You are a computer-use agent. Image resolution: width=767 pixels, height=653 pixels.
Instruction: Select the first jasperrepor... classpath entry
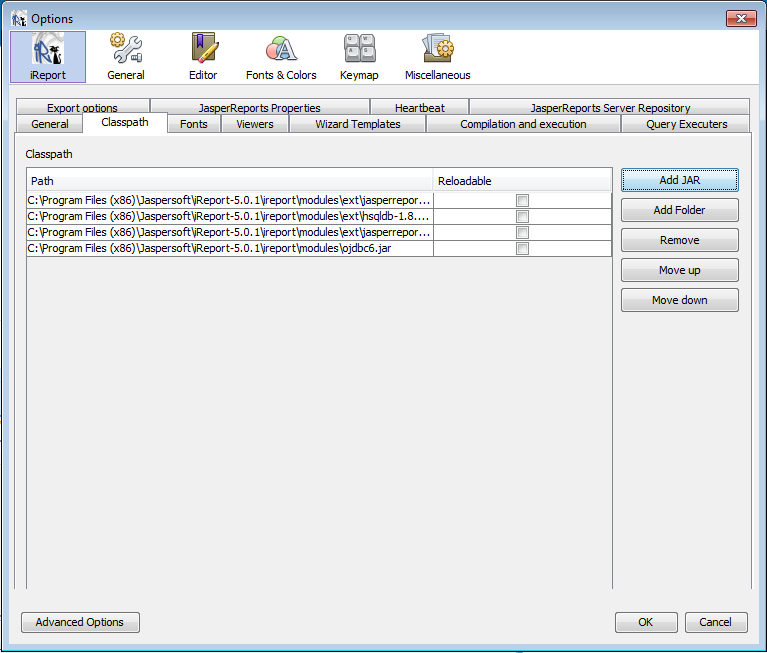point(230,200)
